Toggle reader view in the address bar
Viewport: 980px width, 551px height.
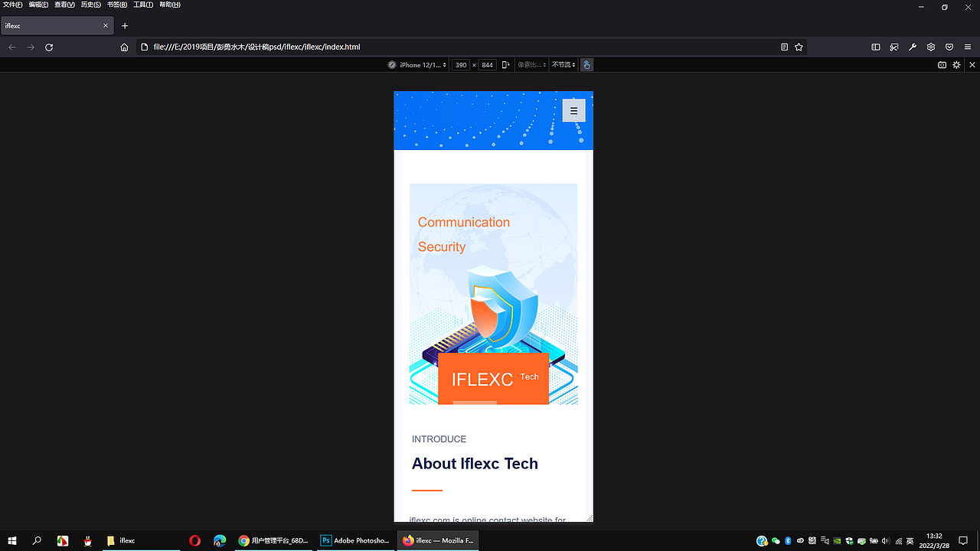[784, 47]
